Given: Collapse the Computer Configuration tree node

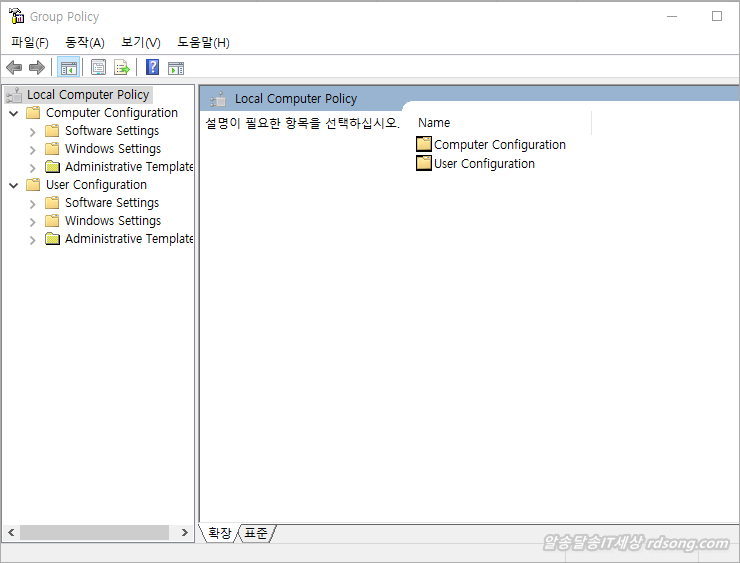Looking at the screenshot, I should [x=14, y=114].
